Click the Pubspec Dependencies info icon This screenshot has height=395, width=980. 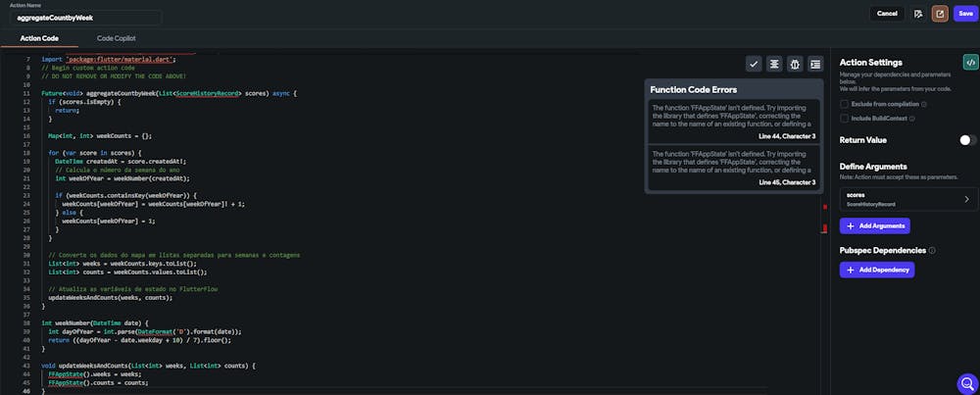(932, 250)
